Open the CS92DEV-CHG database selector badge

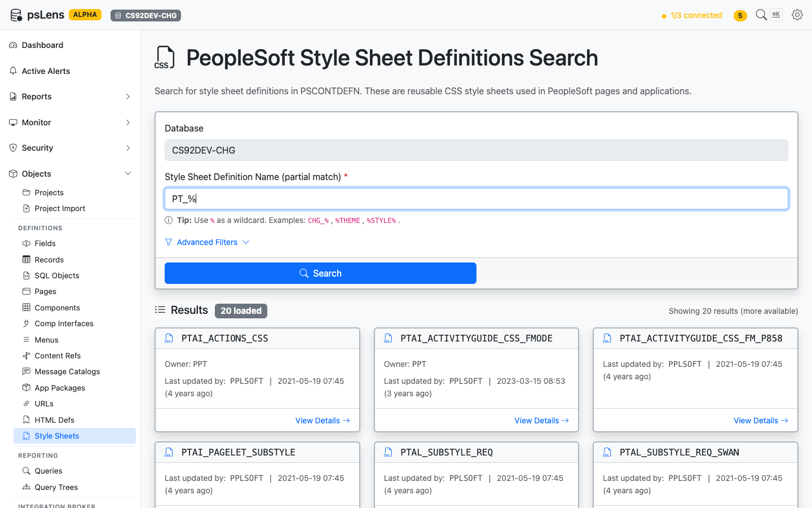145,15
